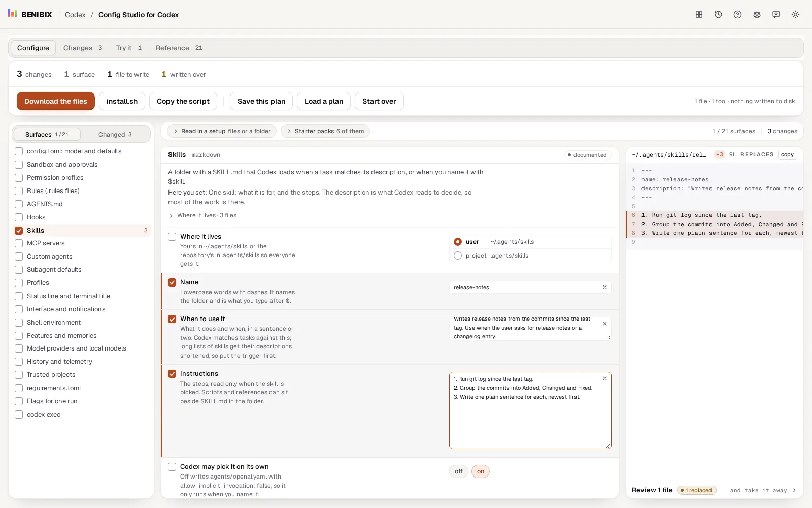Expand 'Read in a setup' section
This screenshot has height=508, width=812.
222,131
